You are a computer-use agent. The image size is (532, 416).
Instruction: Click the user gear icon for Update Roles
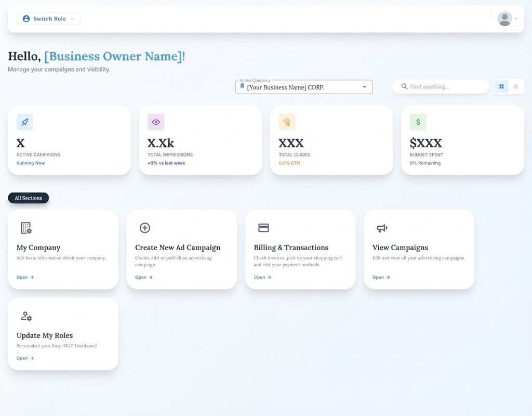pyautogui.click(x=26, y=316)
